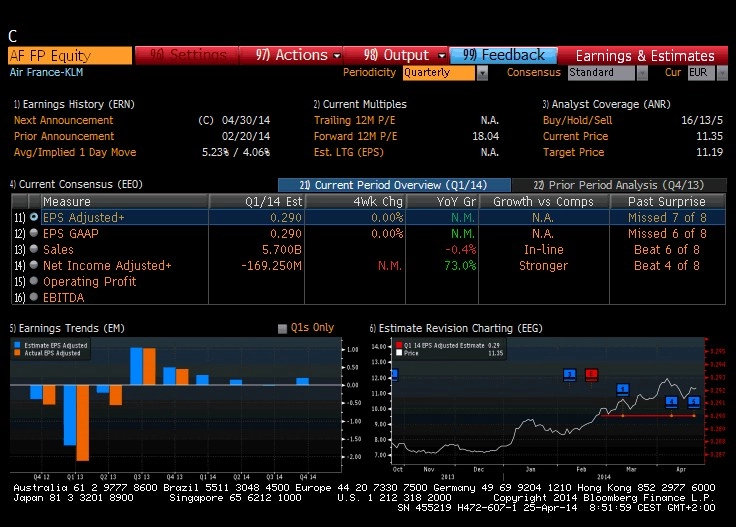
Task: Click blue marker 5 on the revision chart
Action: pyautogui.click(x=694, y=402)
